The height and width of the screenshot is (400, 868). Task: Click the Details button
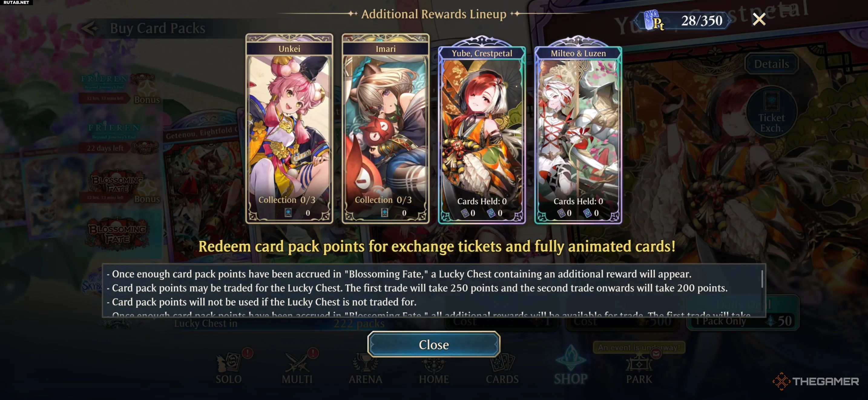[x=771, y=64]
